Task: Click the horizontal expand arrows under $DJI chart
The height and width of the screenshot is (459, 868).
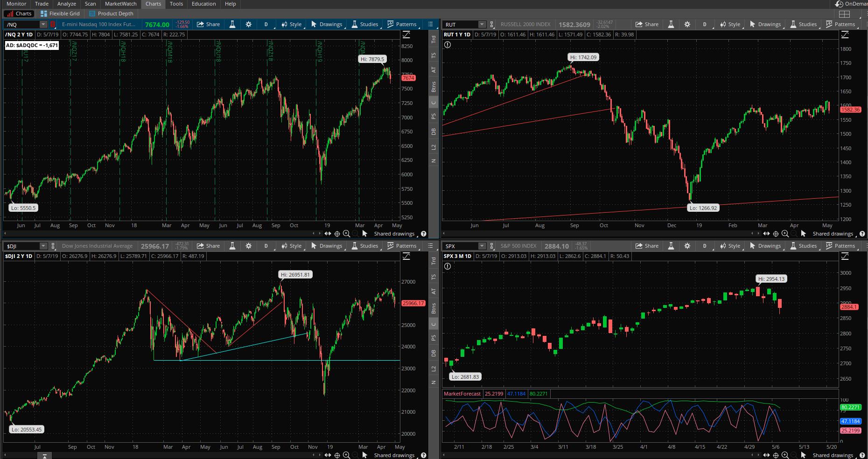Action: point(328,455)
